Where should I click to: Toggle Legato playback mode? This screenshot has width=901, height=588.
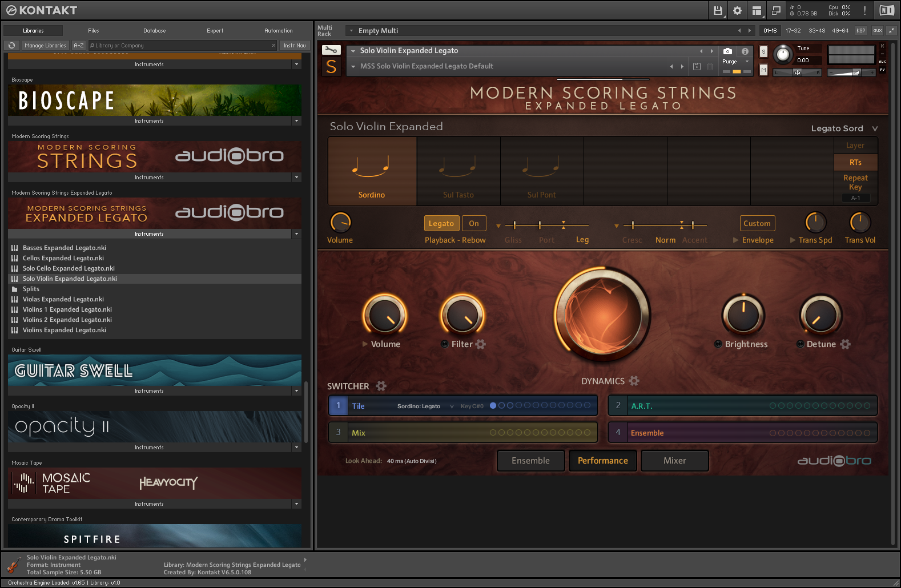point(441,224)
